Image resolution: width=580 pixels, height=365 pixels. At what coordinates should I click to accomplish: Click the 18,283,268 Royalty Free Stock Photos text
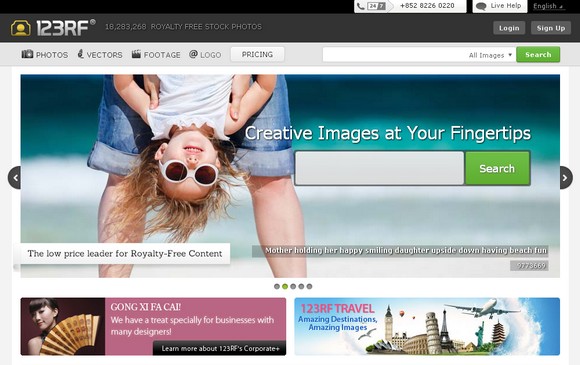click(183, 27)
